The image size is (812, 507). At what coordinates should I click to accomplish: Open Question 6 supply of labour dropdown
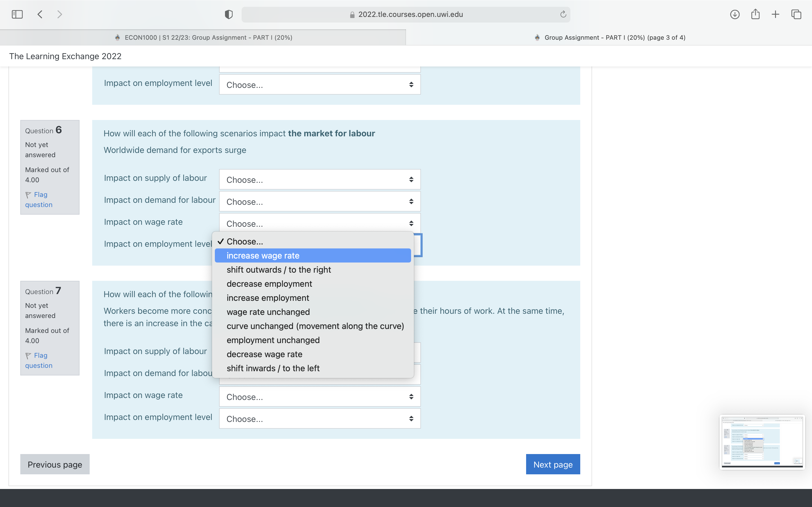pyautogui.click(x=319, y=180)
